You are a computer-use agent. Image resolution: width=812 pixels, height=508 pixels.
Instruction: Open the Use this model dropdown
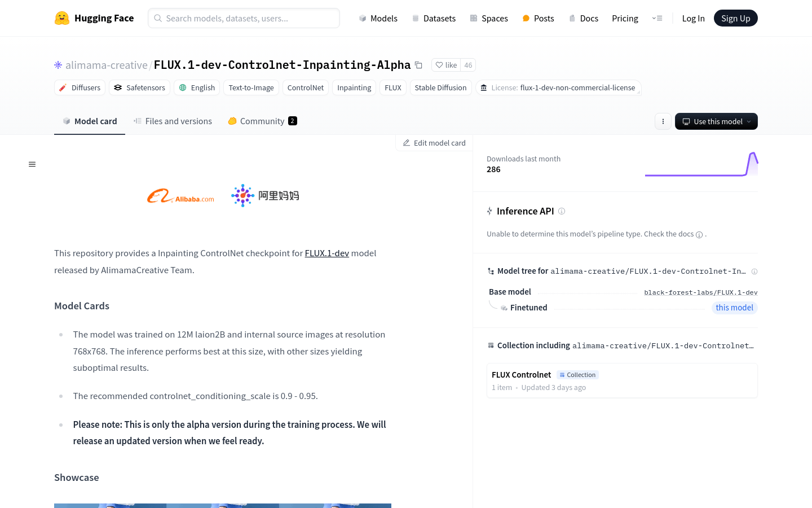click(x=716, y=121)
